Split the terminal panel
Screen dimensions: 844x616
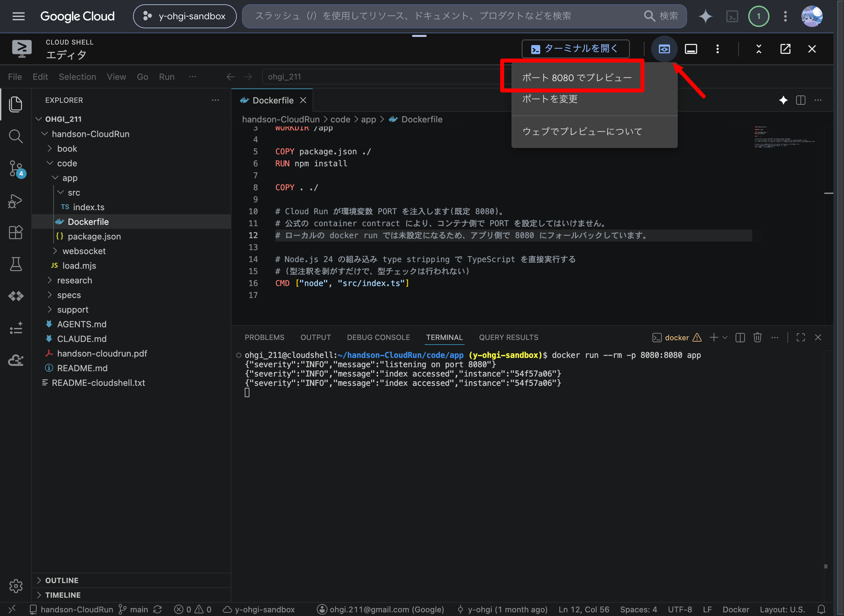click(x=740, y=338)
